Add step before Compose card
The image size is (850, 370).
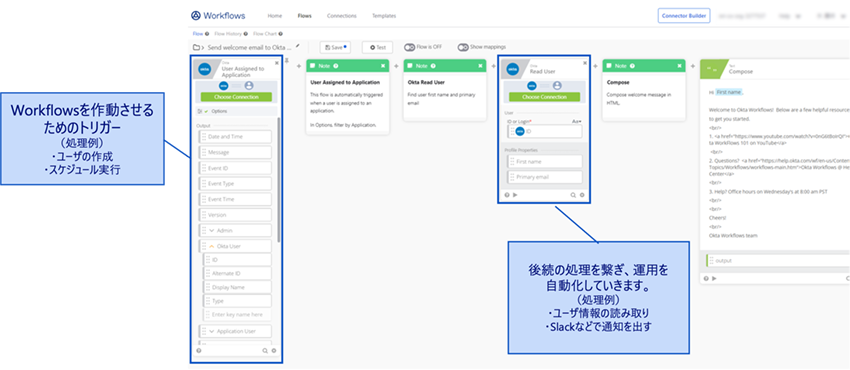(692, 66)
